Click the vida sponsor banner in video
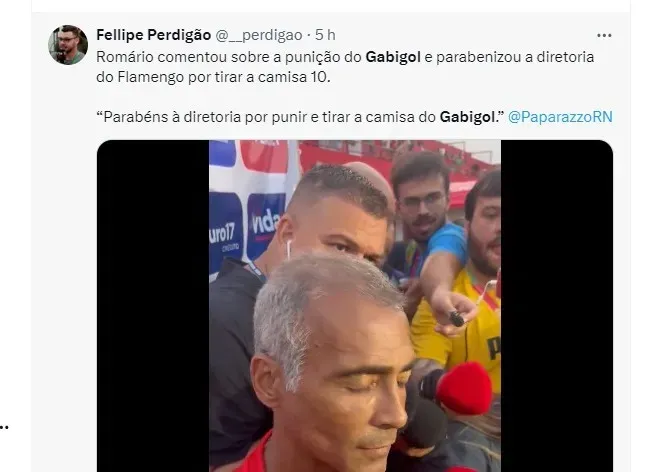Image resolution: width=647 pixels, height=472 pixels. (x=265, y=225)
